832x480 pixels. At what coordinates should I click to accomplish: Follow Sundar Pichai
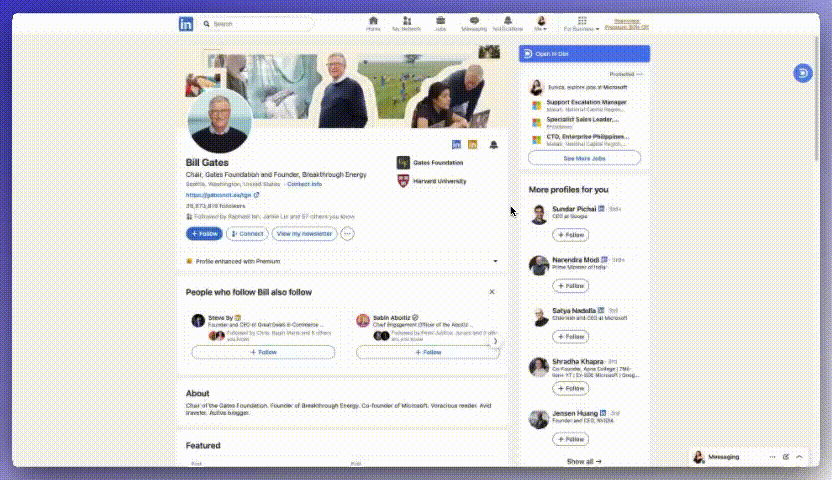tap(570, 234)
